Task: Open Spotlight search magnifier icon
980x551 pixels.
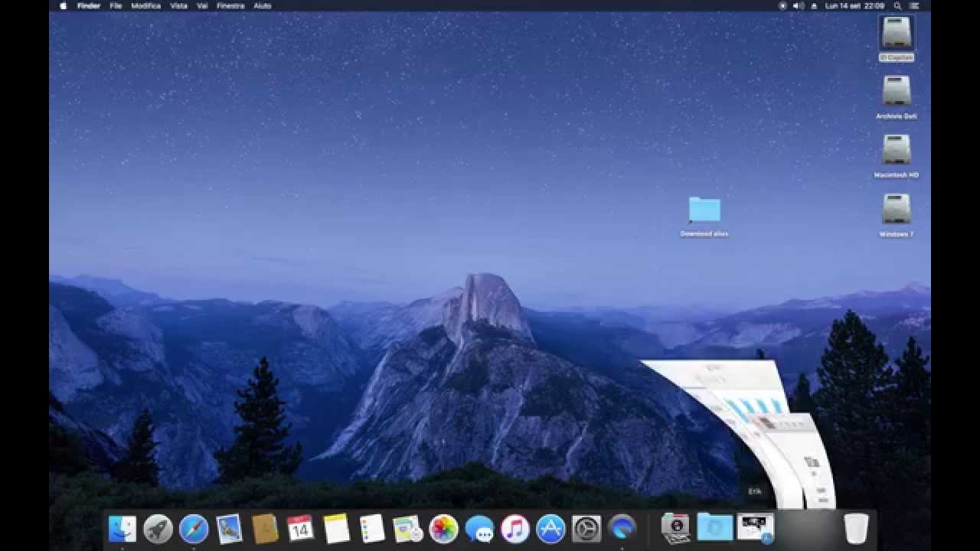Action: coord(897,5)
